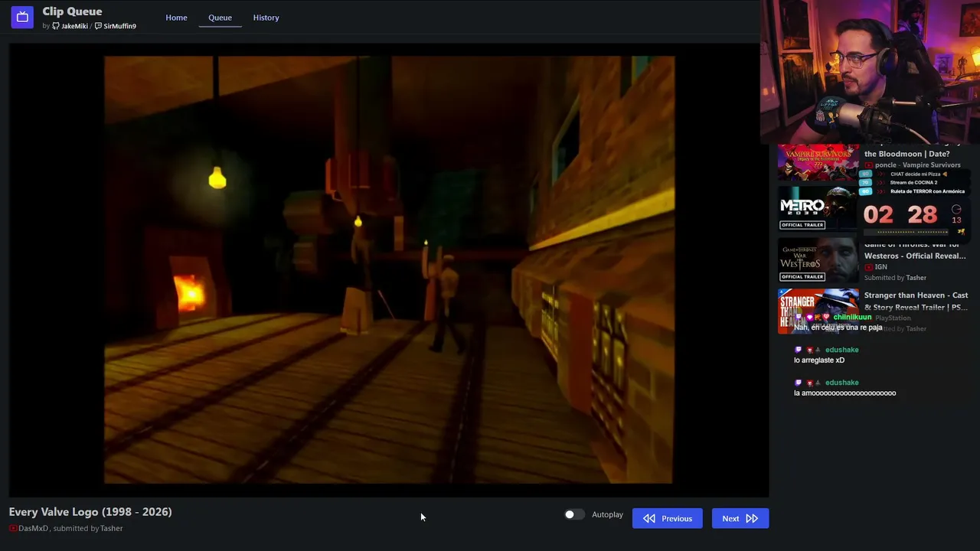Select the Stranger than Heaven trailer thumbnail
Viewport: 980px width, 551px height.
click(x=818, y=311)
